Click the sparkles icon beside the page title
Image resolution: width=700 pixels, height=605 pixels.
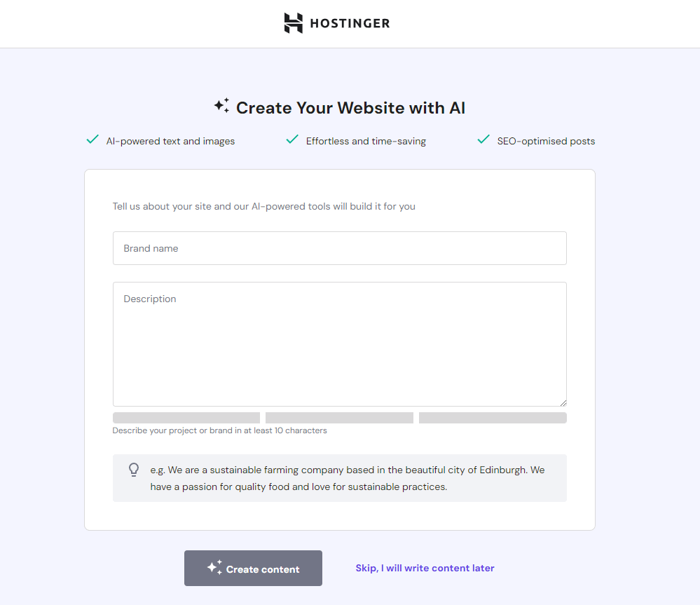221,105
